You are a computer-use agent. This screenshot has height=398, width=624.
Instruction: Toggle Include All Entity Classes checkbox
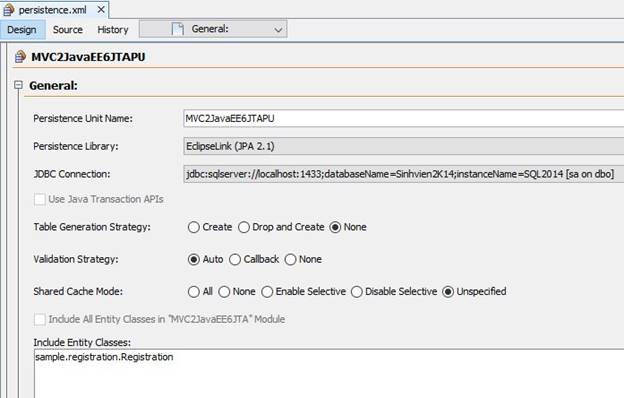[x=39, y=319]
